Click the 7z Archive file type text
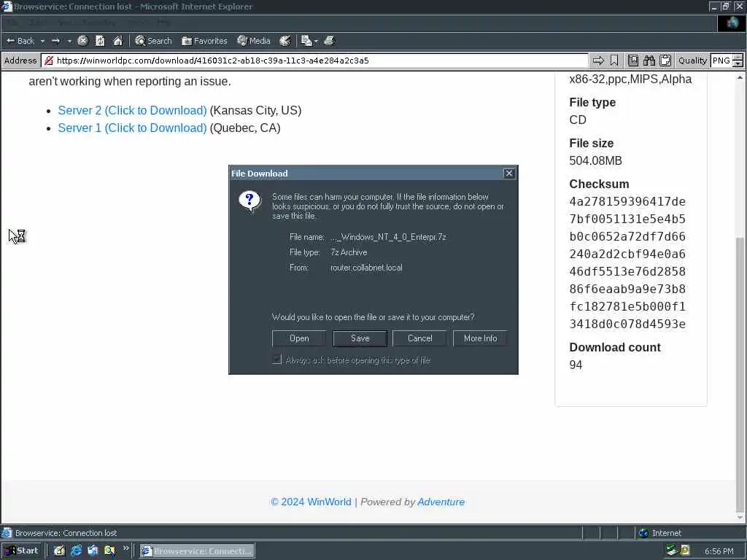Viewport: 747px width, 560px height. click(x=349, y=252)
